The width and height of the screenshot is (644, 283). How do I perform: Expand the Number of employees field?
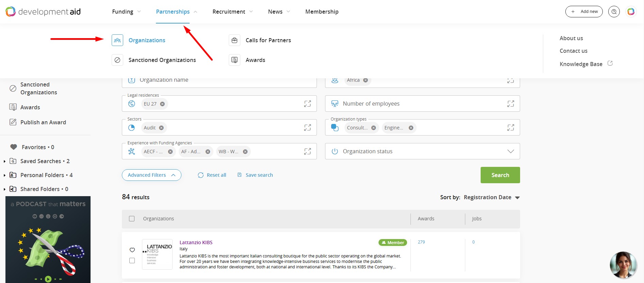pos(511,104)
